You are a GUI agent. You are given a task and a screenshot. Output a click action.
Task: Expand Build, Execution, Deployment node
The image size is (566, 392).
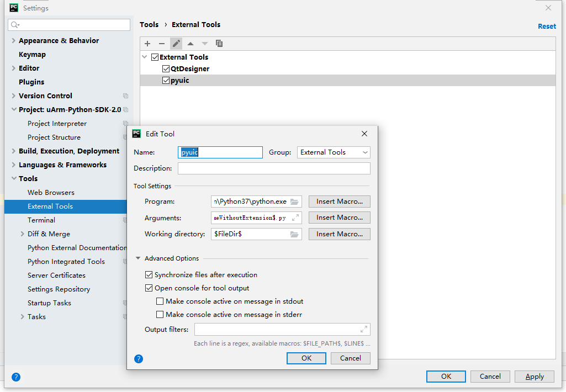14,151
